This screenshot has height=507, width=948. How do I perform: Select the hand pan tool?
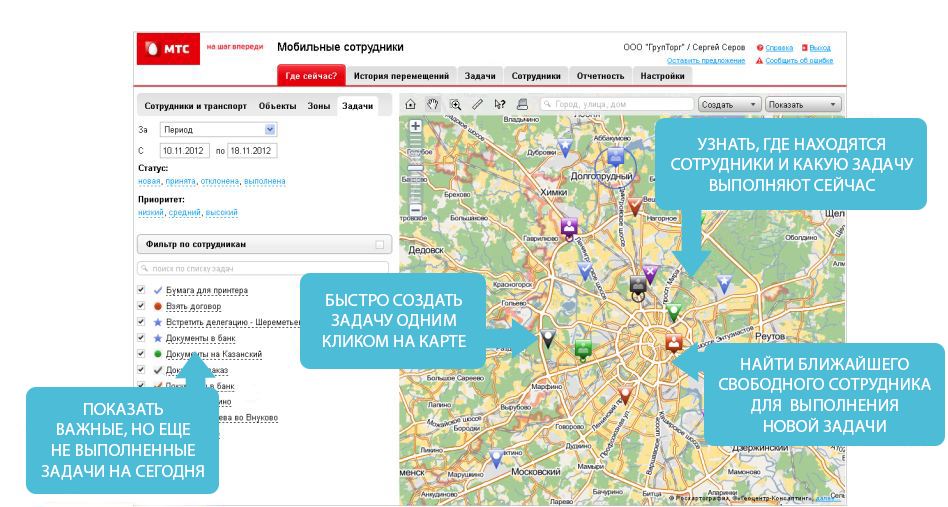pos(433,105)
